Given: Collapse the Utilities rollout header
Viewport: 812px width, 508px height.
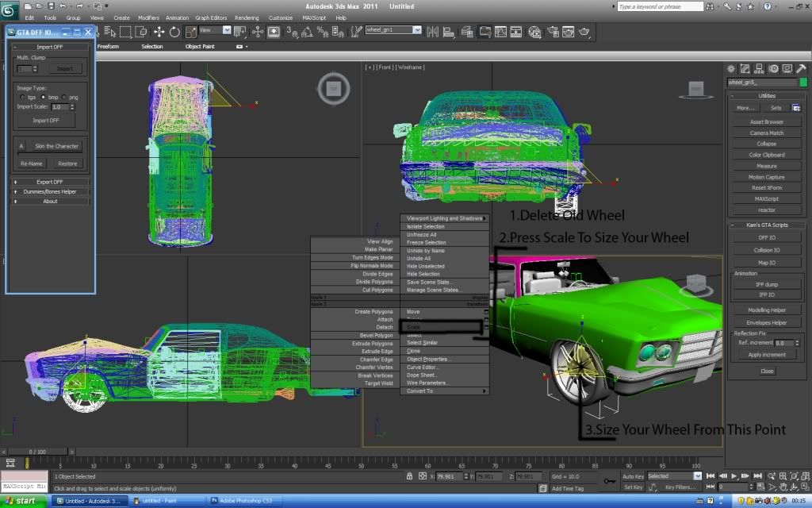Looking at the screenshot, I should pos(767,96).
